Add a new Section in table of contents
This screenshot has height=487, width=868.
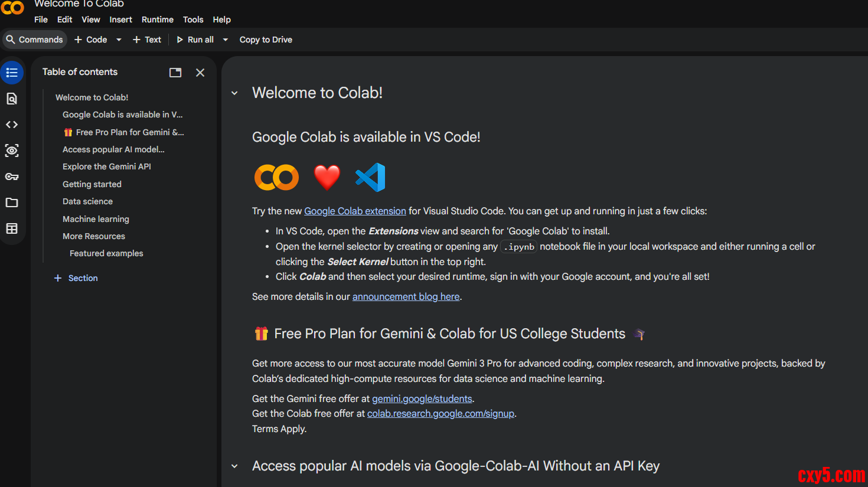pos(76,278)
